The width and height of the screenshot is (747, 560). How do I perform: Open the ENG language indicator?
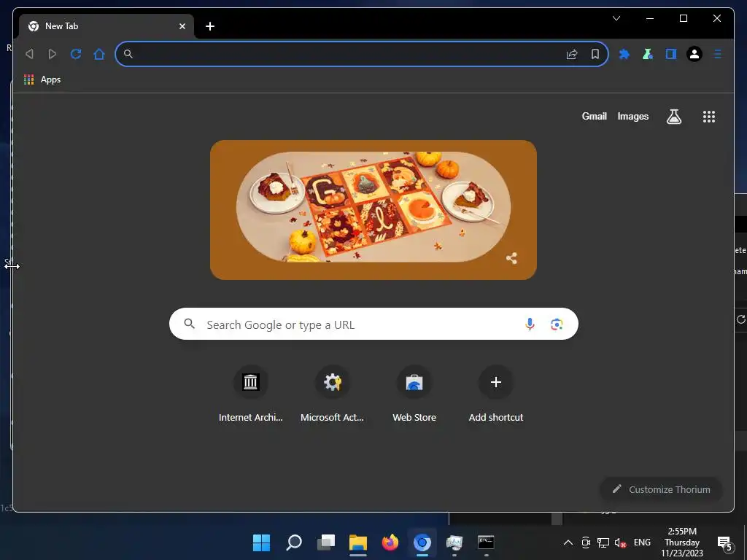[x=642, y=542]
